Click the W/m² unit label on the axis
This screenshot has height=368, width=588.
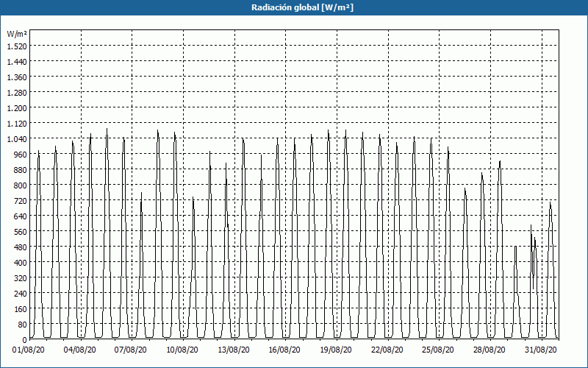[x=17, y=34]
